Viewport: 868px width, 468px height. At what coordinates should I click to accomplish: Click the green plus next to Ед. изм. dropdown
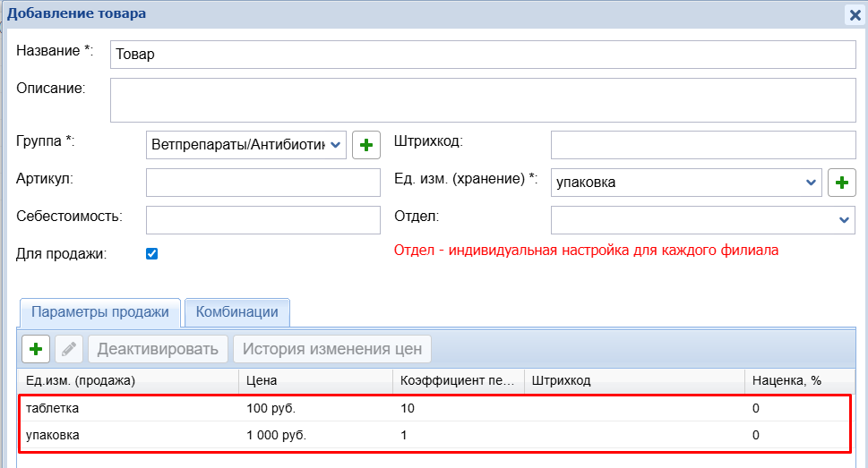(841, 183)
